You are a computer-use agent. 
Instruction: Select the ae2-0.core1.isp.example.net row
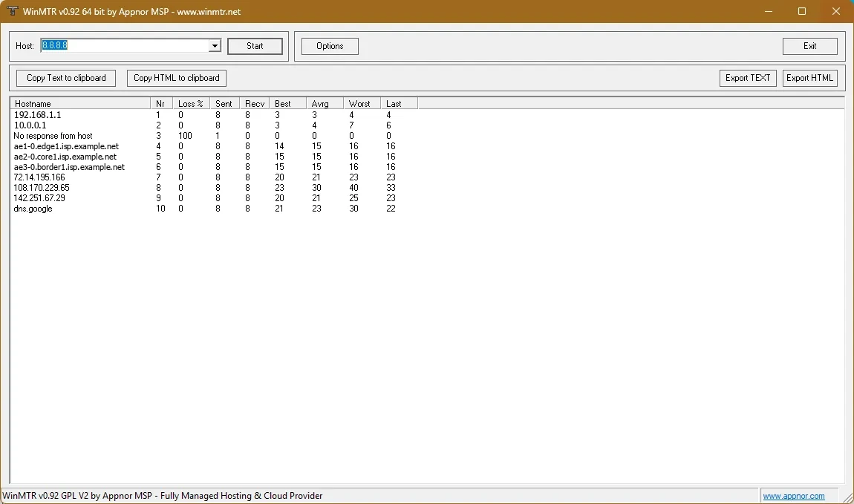point(214,156)
